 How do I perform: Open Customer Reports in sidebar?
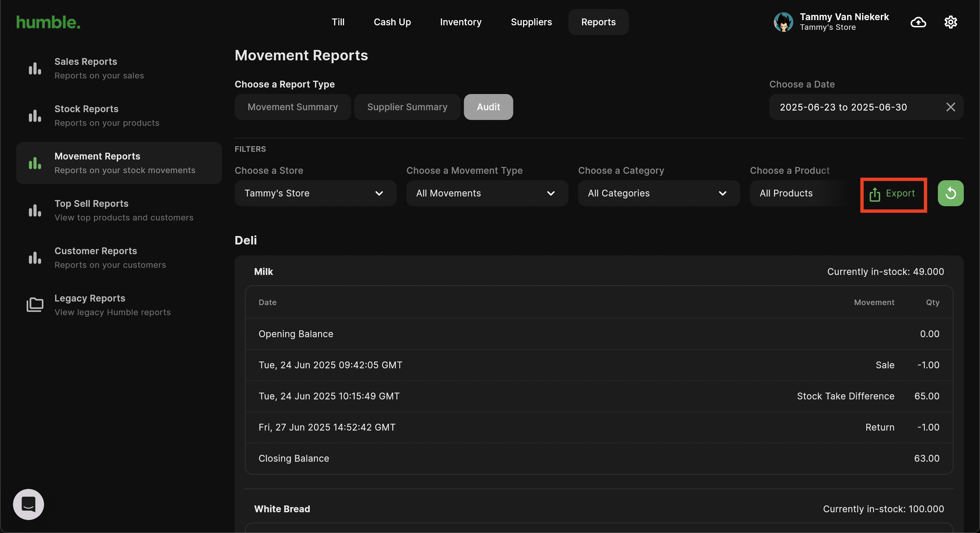[119, 257]
